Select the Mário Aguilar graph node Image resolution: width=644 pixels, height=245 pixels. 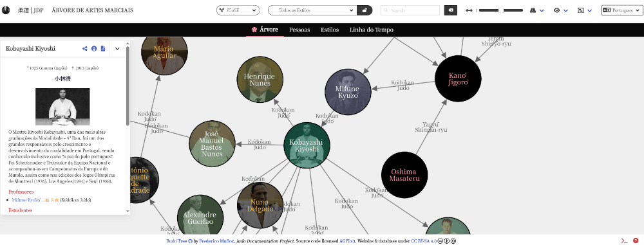tap(165, 55)
